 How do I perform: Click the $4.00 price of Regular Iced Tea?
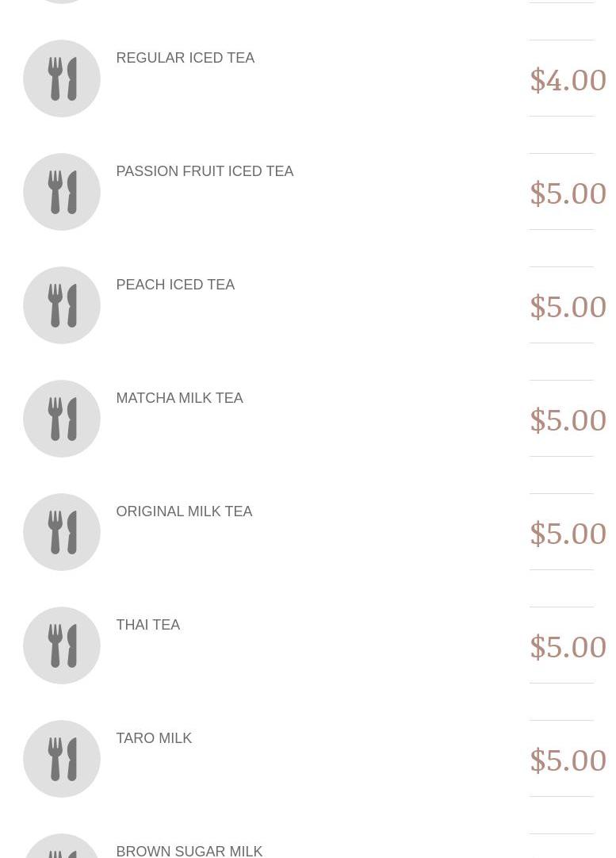point(568,79)
